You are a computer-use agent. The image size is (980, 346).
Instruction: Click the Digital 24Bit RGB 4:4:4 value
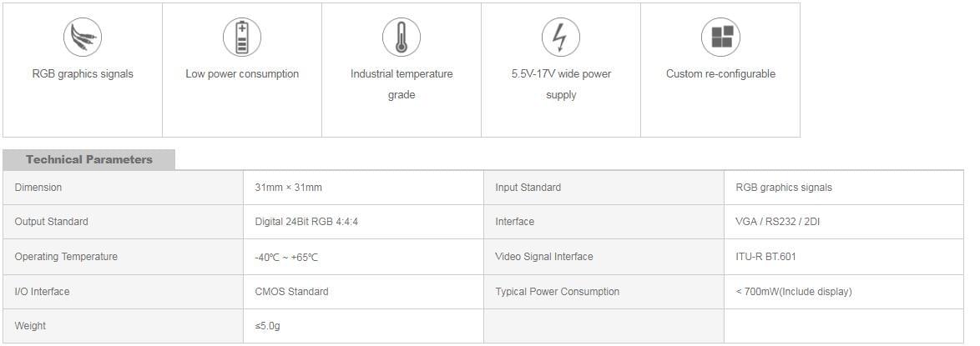tap(306, 222)
